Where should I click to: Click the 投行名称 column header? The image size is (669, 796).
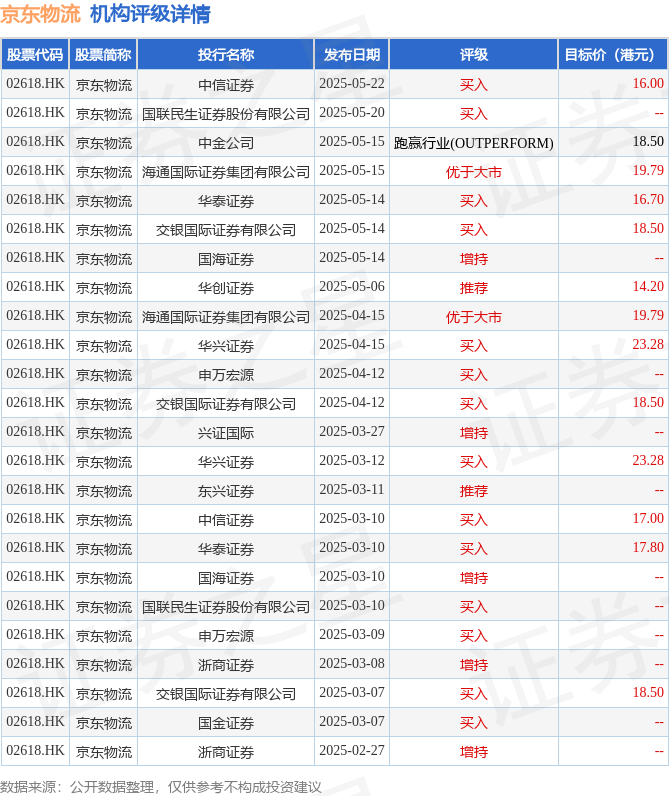226,55
